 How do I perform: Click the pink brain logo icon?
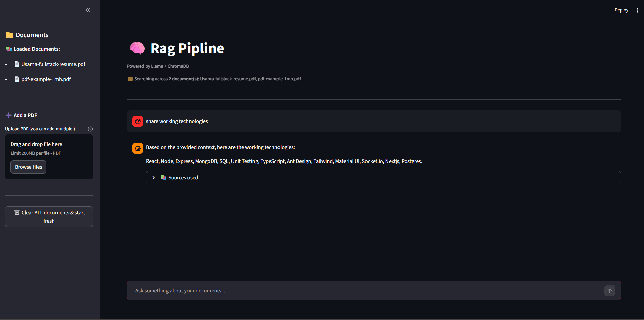(x=137, y=48)
